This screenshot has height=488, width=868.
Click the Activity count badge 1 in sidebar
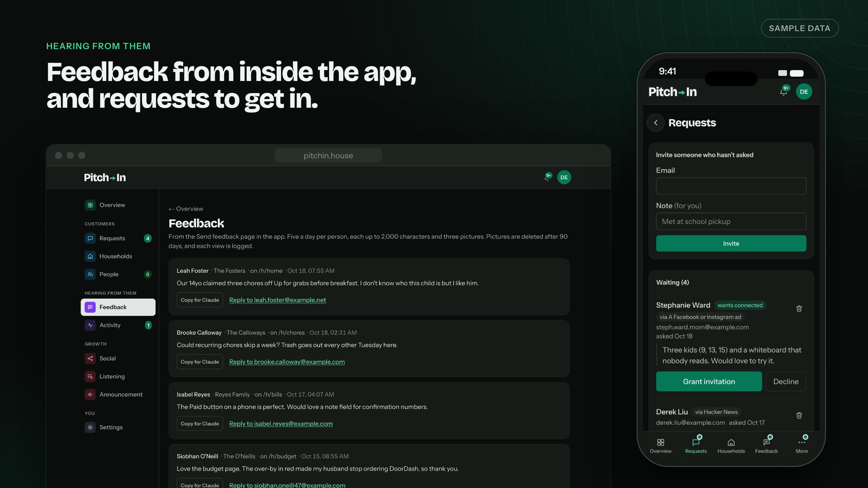148,325
